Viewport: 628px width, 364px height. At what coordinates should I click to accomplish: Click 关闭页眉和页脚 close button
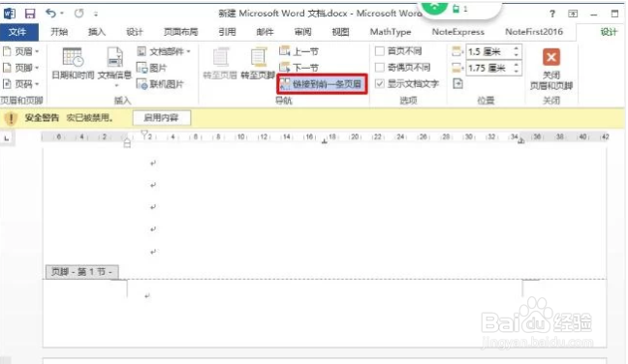(551, 69)
